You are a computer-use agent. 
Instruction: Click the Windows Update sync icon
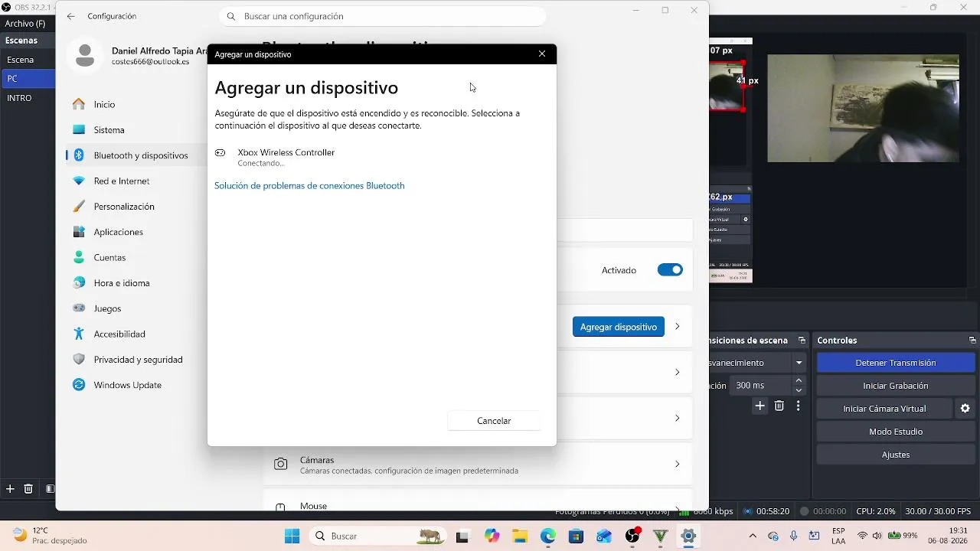tap(79, 385)
